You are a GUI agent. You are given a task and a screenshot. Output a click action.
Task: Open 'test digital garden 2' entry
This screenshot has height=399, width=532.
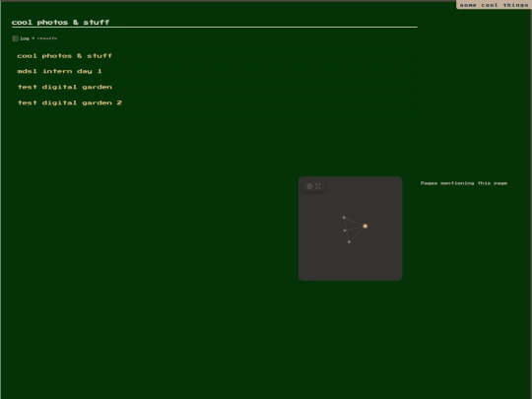[x=70, y=102]
